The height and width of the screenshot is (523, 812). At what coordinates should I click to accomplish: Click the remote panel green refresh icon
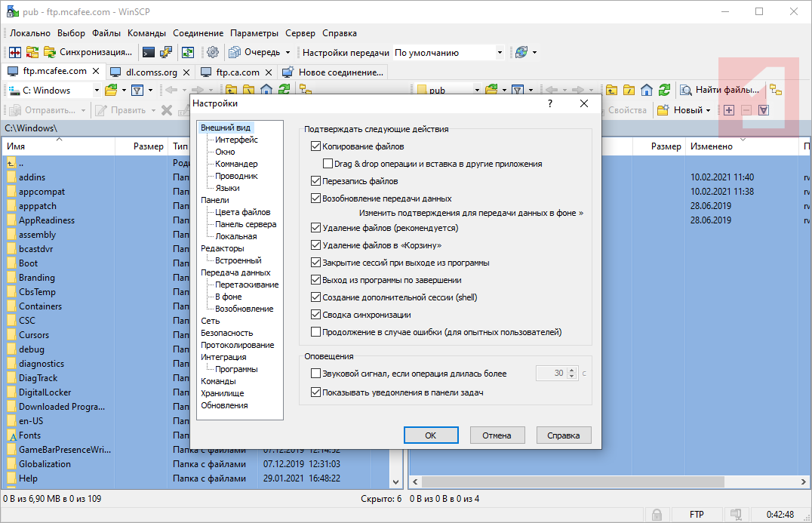(664, 90)
